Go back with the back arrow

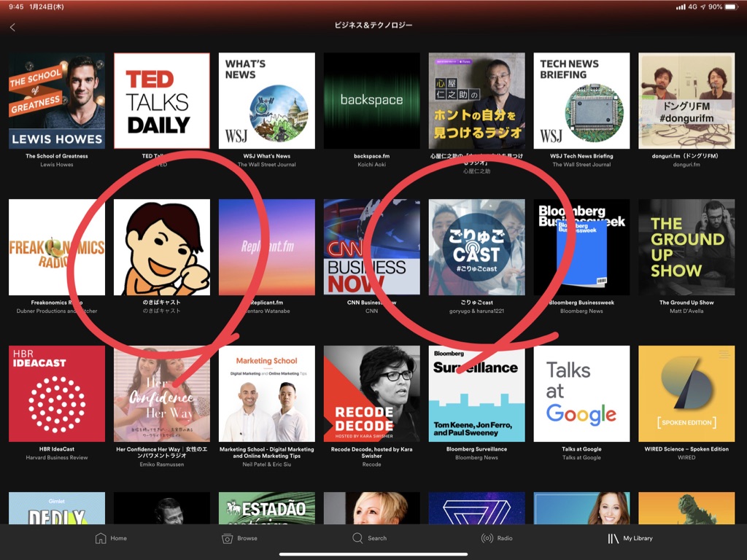pyautogui.click(x=13, y=28)
